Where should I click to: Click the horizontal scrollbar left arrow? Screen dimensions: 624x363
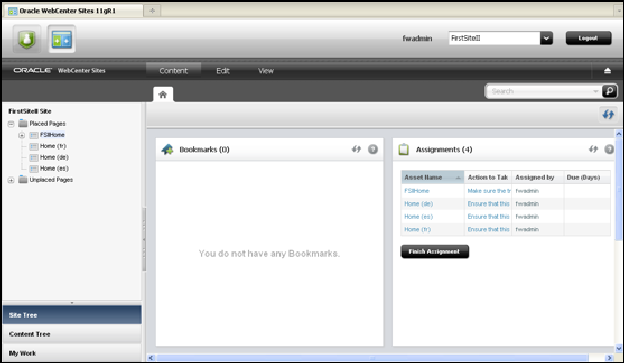[x=151, y=358]
